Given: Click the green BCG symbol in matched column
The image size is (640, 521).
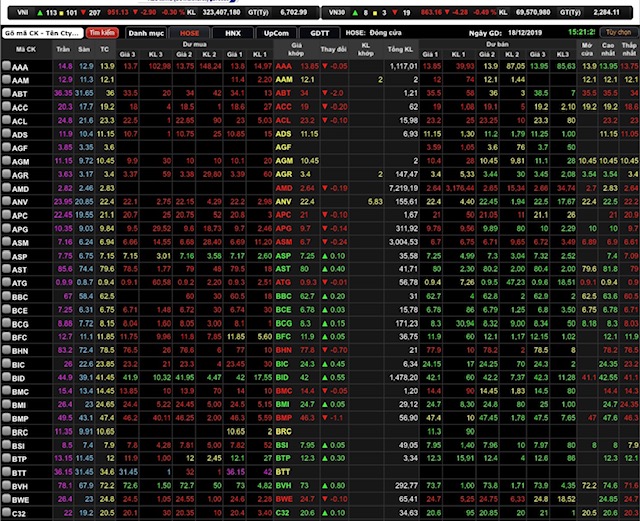Looking at the screenshot, I should pyautogui.click(x=284, y=324).
